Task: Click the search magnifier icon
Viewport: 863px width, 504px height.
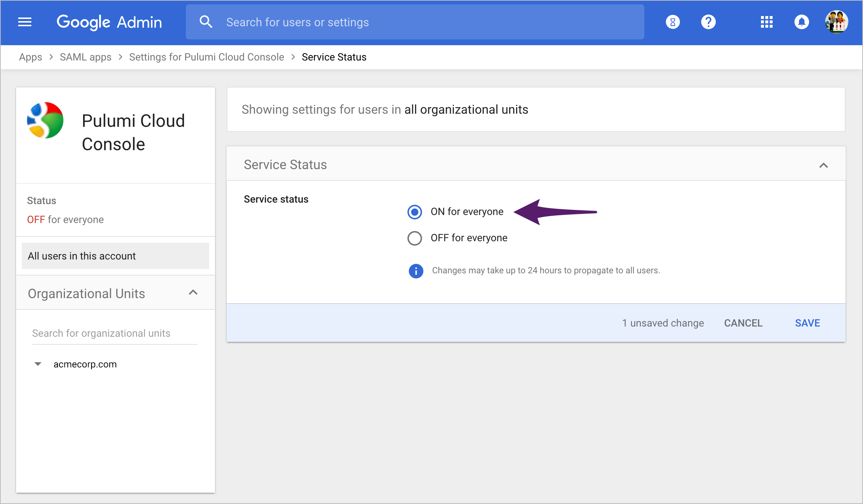Action: point(206,22)
